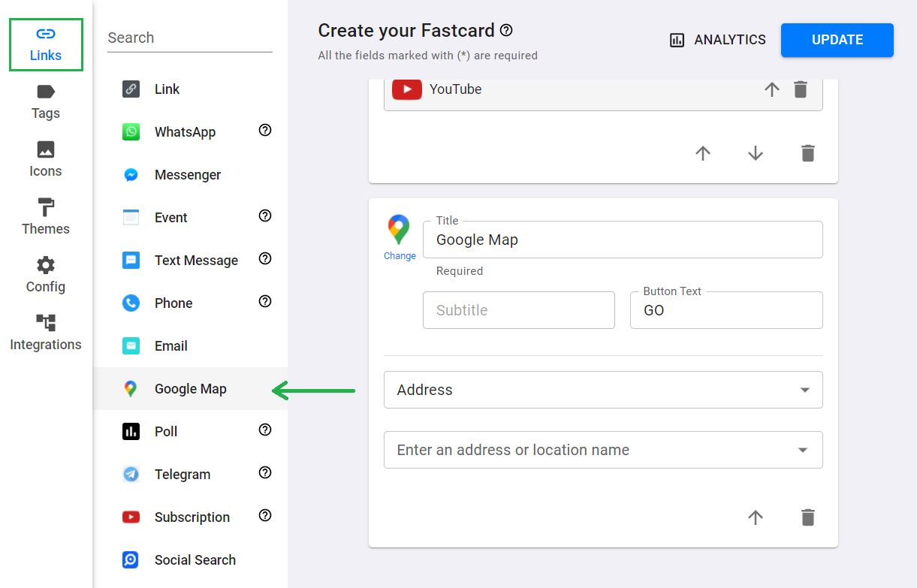The width and height of the screenshot is (917, 588).
Task: Open help for Phone link type
Action: click(x=265, y=301)
